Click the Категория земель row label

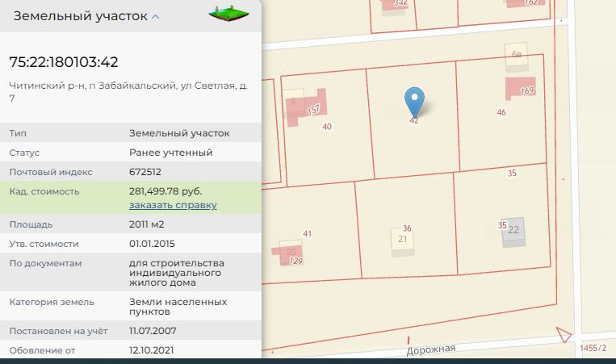pyautogui.click(x=52, y=302)
